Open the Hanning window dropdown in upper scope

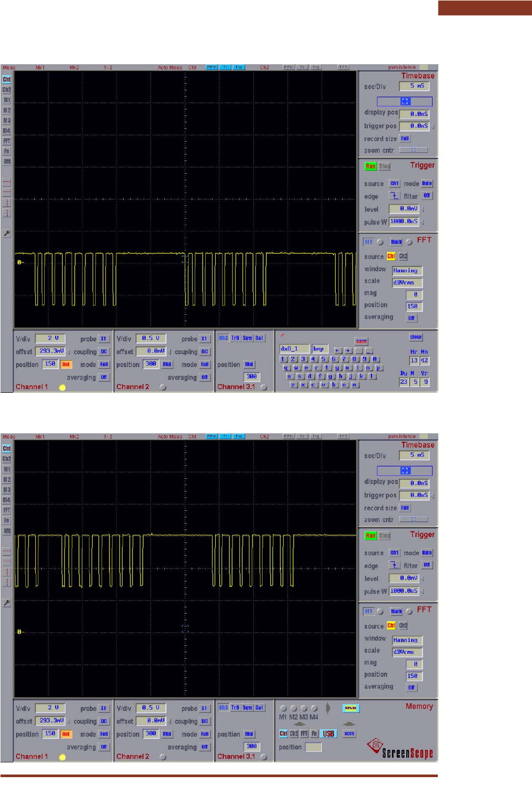pos(407,271)
